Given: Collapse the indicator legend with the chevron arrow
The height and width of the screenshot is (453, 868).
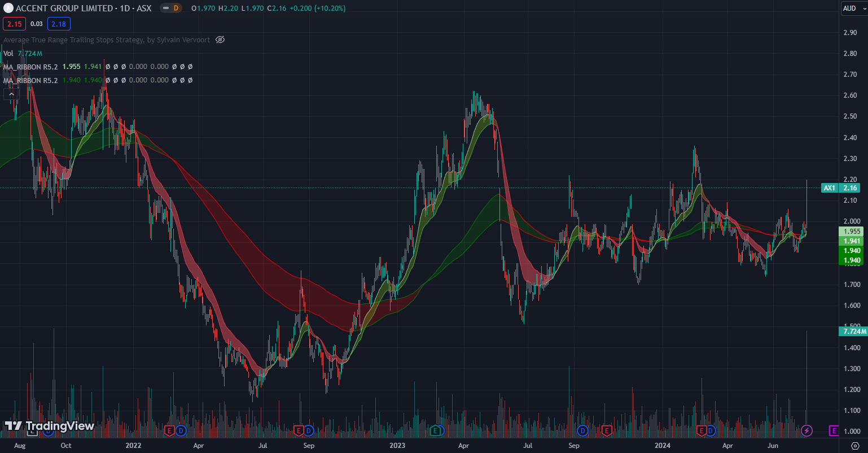Looking at the screenshot, I should click(x=11, y=94).
